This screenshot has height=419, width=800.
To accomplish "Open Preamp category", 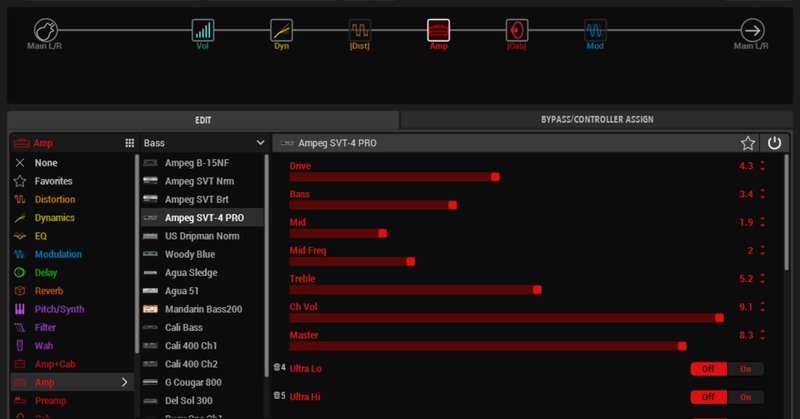I will click(71, 401).
